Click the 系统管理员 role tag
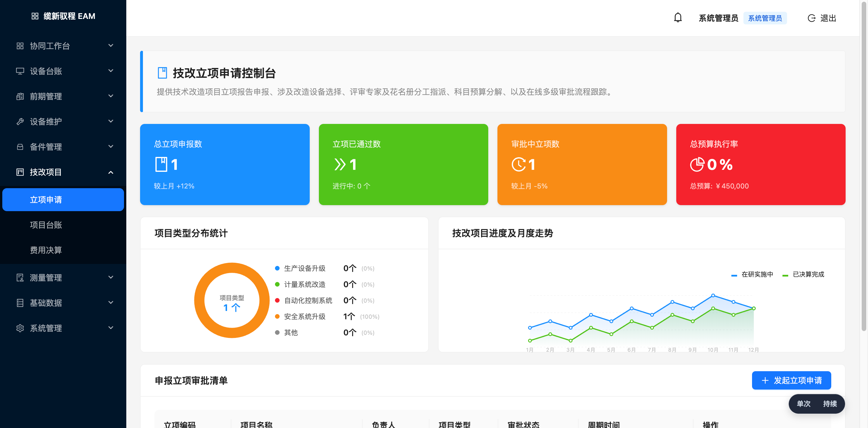 [765, 18]
